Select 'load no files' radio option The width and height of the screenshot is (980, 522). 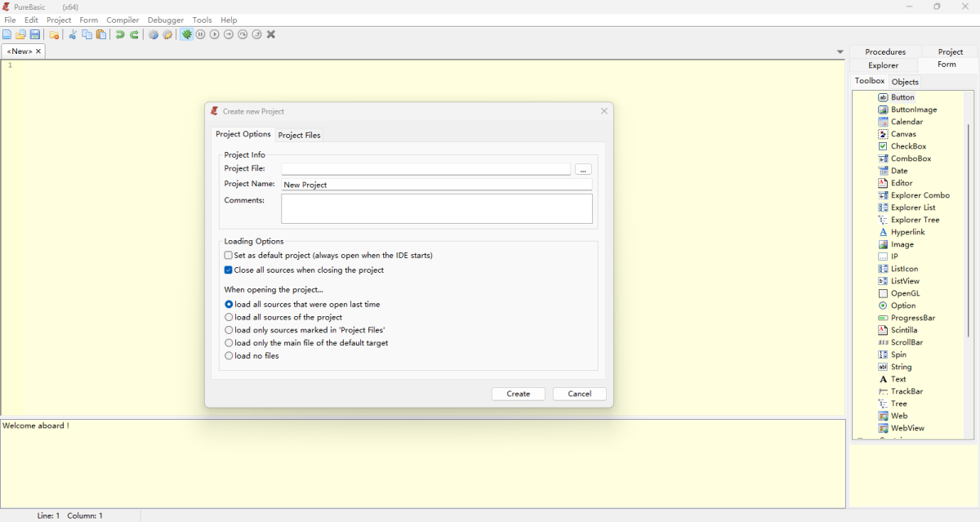(229, 356)
